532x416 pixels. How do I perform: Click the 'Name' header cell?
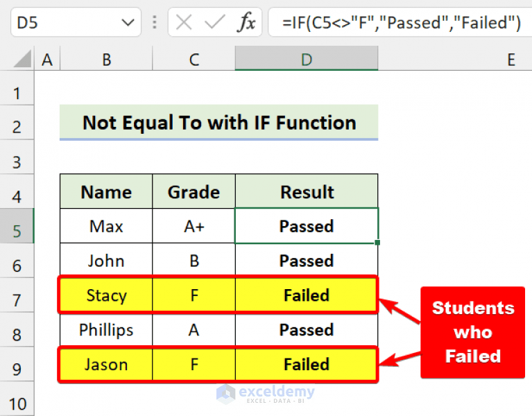tap(106, 191)
